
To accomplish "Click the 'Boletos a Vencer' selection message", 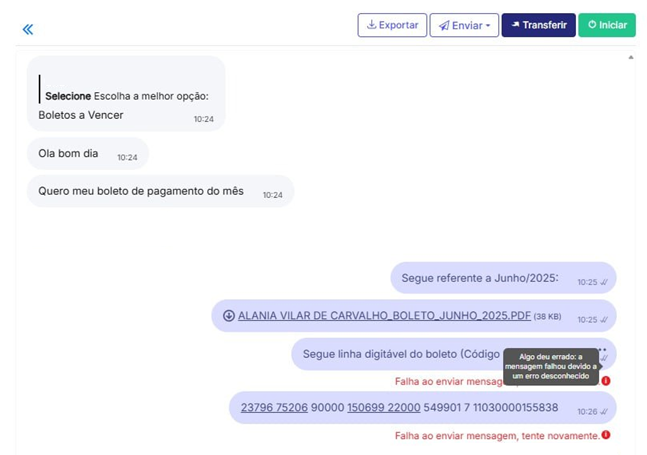I will (x=81, y=115).
